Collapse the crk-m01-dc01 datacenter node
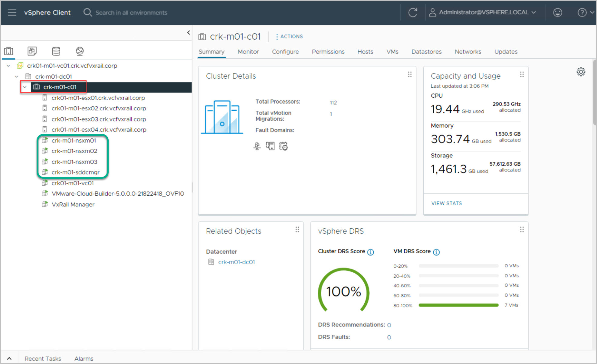 (17, 76)
